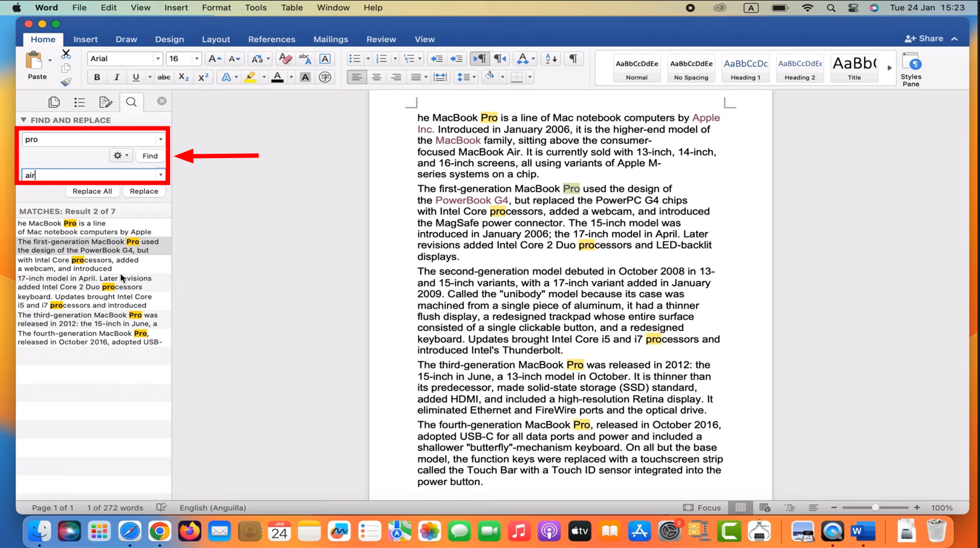Decrease paragraph indent
The width and height of the screenshot is (980, 548).
click(436, 58)
